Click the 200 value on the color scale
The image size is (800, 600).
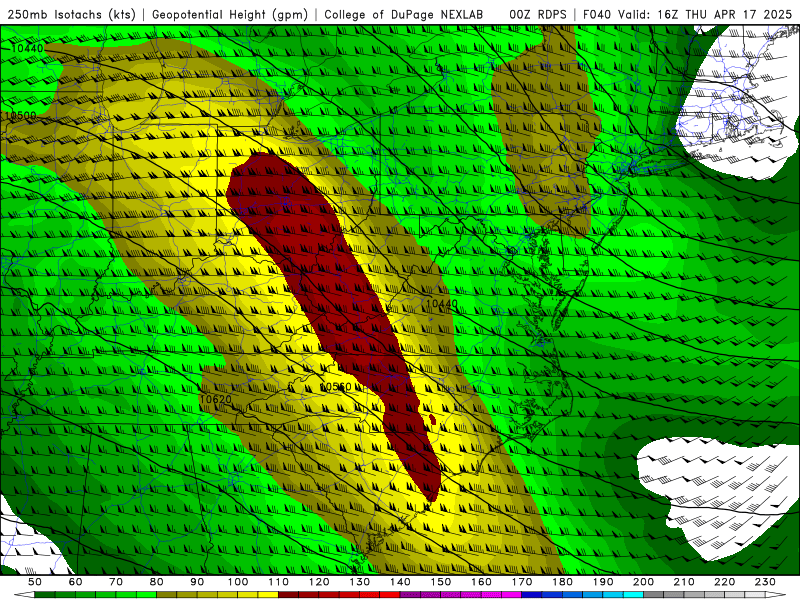pos(643,582)
